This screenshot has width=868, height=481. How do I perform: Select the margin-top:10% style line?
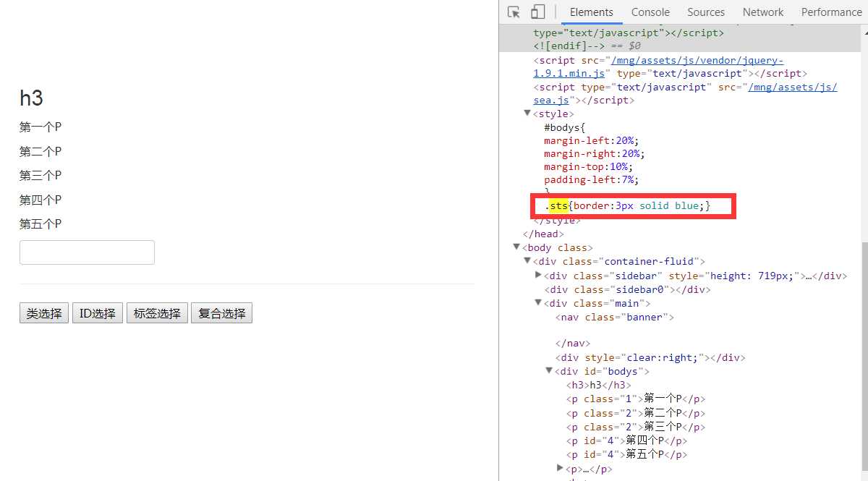click(x=589, y=166)
